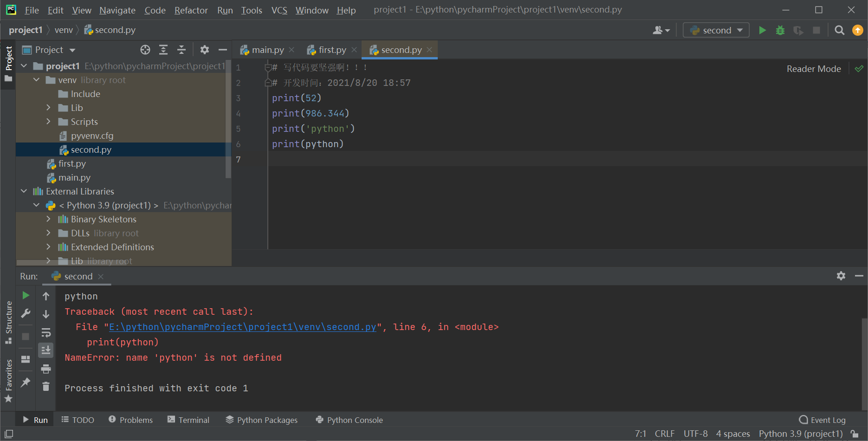Expand the DLLs library root
Image resolution: width=868 pixels, height=441 pixels.
click(49, 233)
